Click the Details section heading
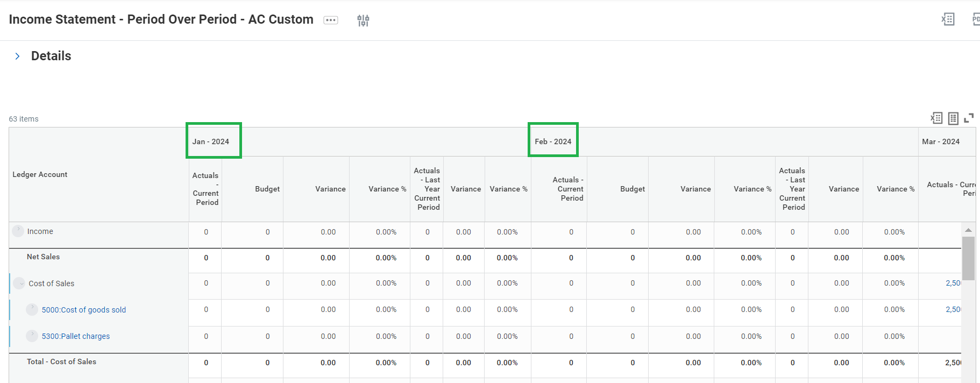The width and height of the screenshot is (980, 383). point(51,56)
